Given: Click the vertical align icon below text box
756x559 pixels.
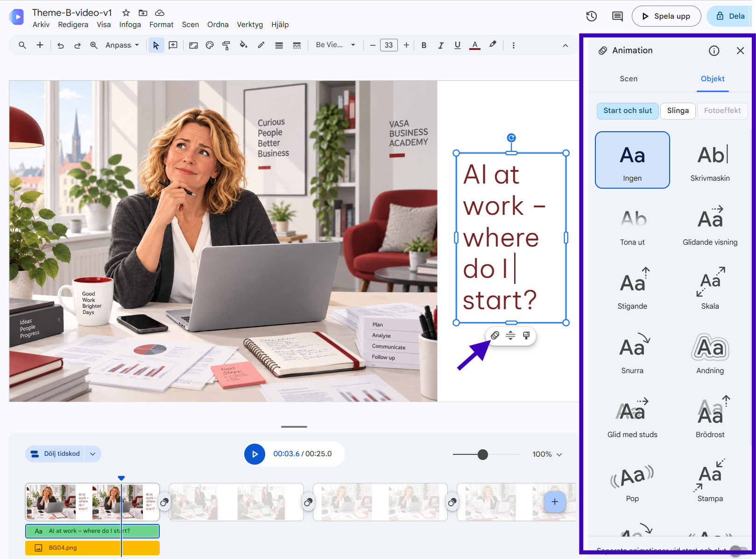Looking at the screenshot, I should pos(511,335).
